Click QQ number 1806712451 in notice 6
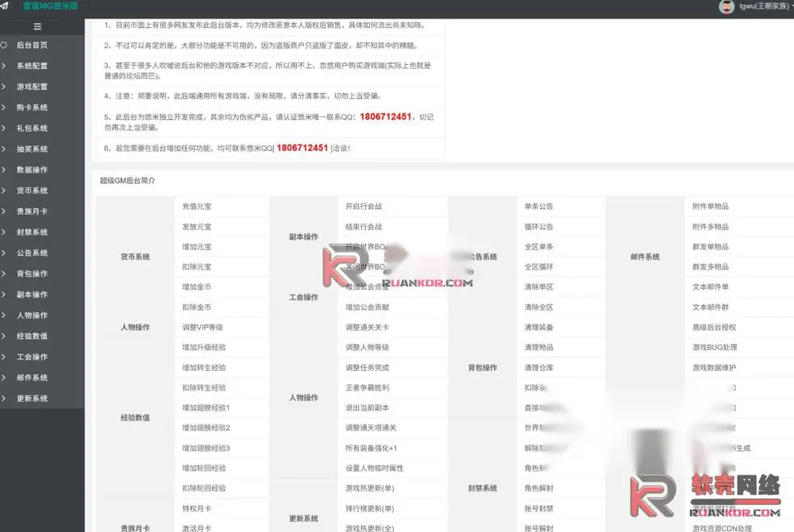Image resolution: width=794 pixels, height=532 pixels. (303, 148)
